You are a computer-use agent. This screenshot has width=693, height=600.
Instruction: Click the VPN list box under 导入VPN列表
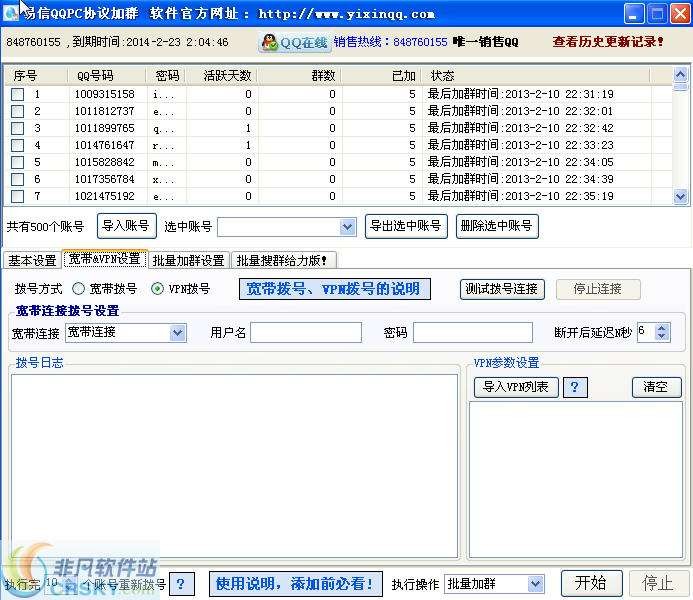(x=576, y=480)
